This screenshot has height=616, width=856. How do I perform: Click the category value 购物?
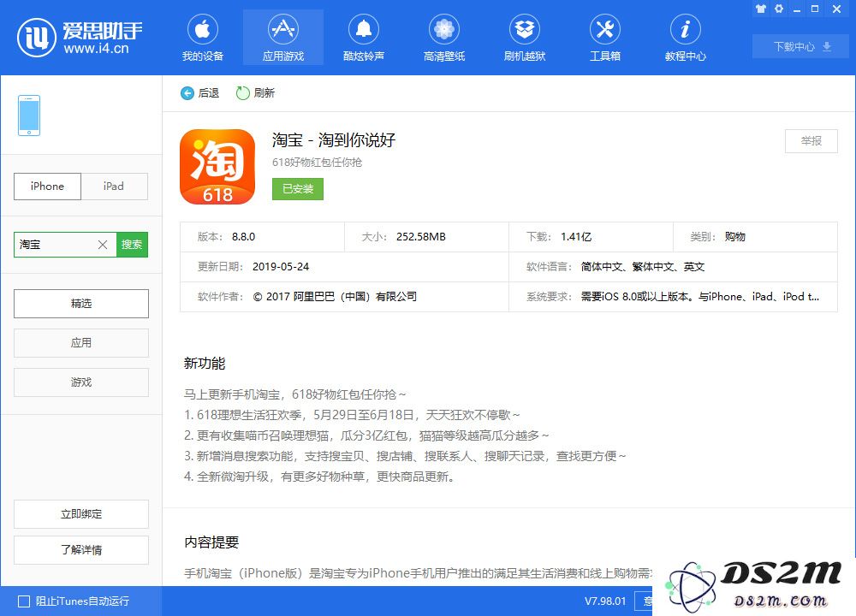[734, 237]
